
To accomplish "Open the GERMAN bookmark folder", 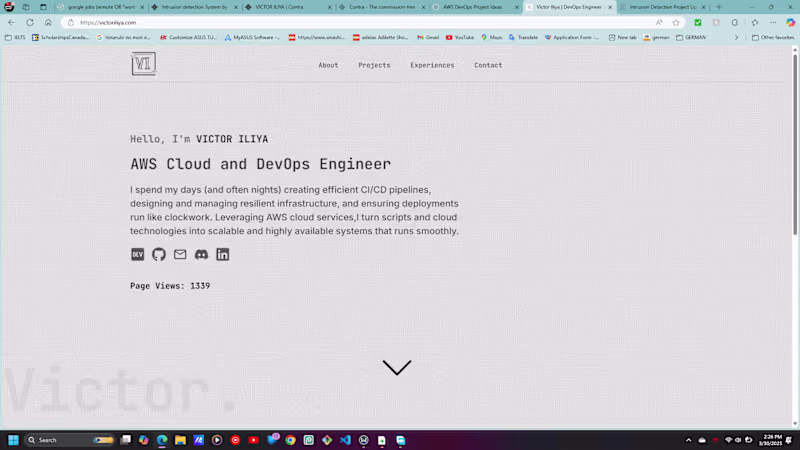I will [x=691, y=37].
